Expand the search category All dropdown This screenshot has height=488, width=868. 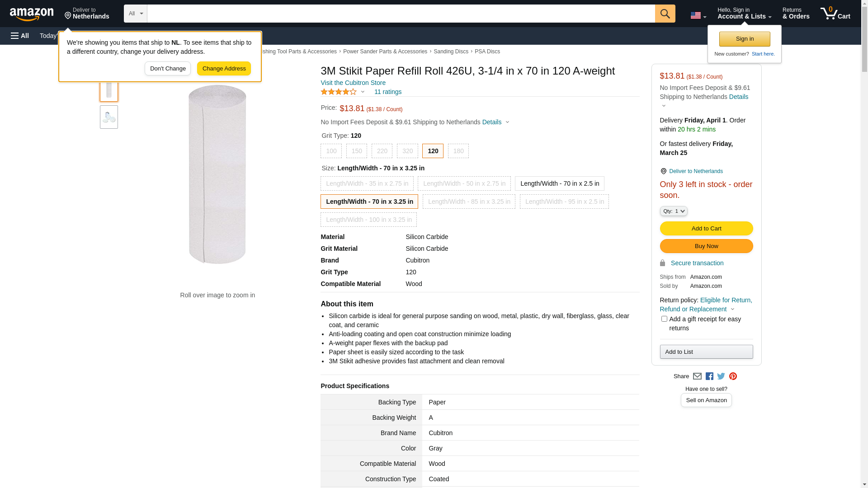[x=135, y=14]
